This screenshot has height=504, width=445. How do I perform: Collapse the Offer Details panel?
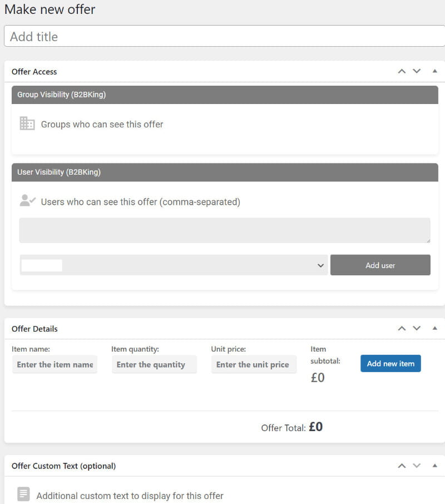(x=434, y=328)
